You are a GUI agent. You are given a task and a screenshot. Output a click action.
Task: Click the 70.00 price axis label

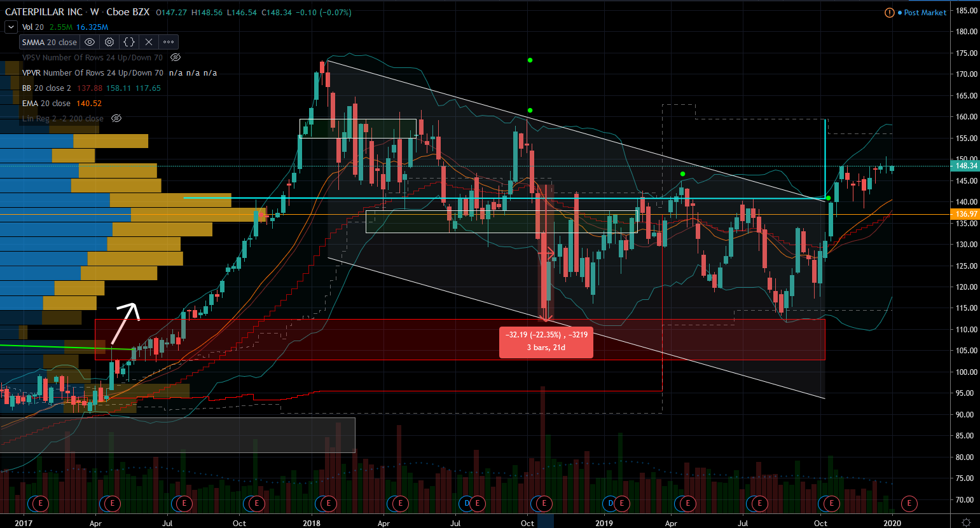coord(967,500)
